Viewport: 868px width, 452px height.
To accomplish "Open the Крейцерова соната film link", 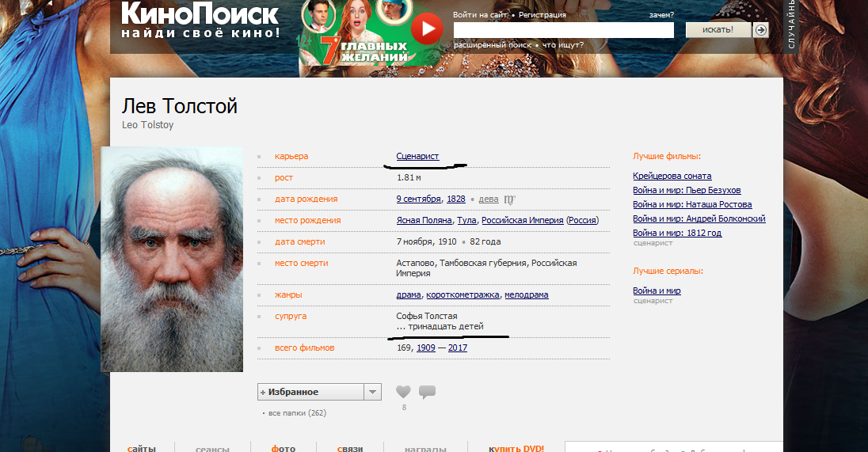I will point(672,176).
